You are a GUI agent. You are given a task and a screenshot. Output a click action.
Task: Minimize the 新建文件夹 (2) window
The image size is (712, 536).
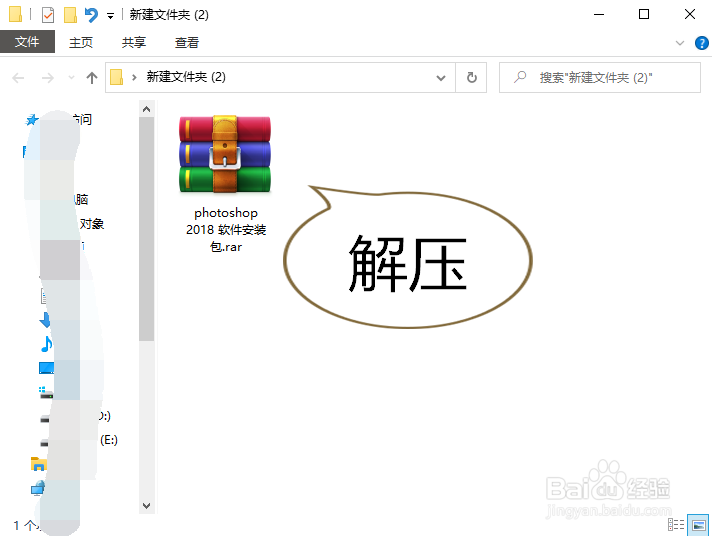pos(599,15)
